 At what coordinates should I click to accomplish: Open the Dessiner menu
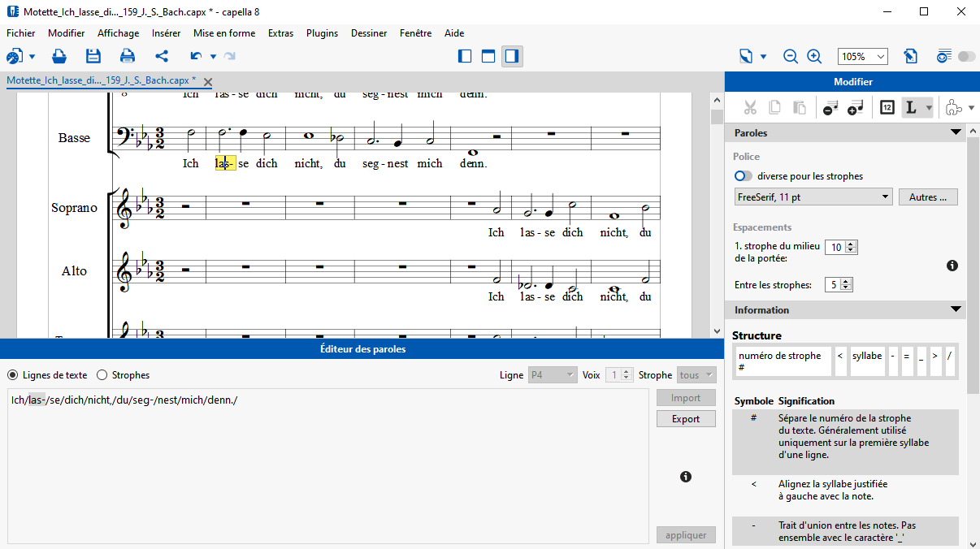point(369,33)
